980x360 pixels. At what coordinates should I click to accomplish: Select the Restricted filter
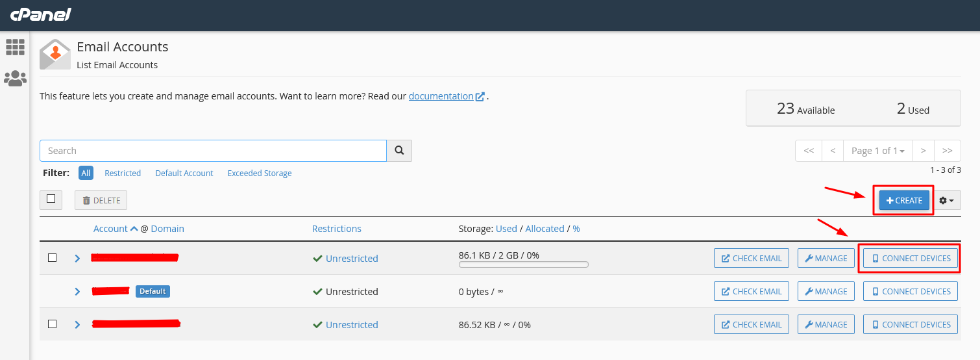tap(123, 174)
